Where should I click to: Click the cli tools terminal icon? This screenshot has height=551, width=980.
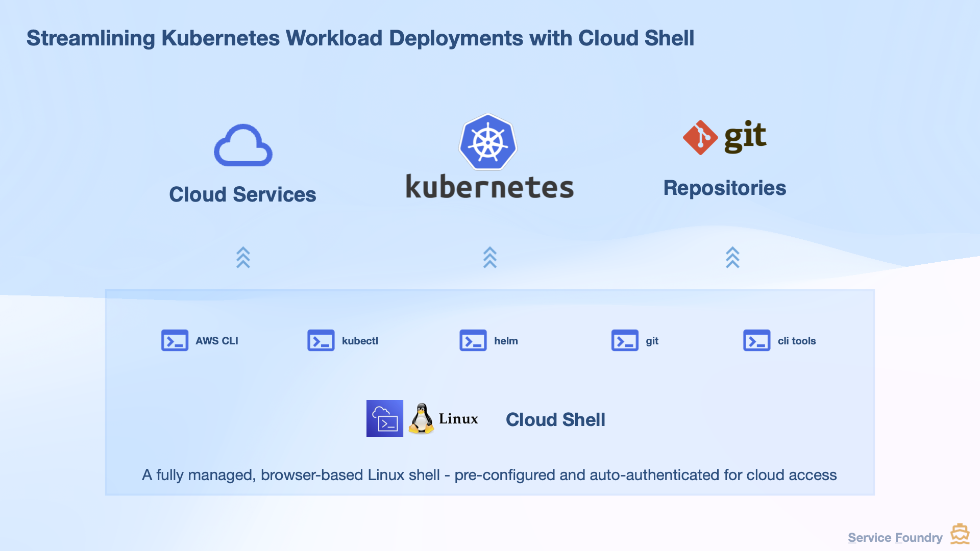tap(757, 340)
